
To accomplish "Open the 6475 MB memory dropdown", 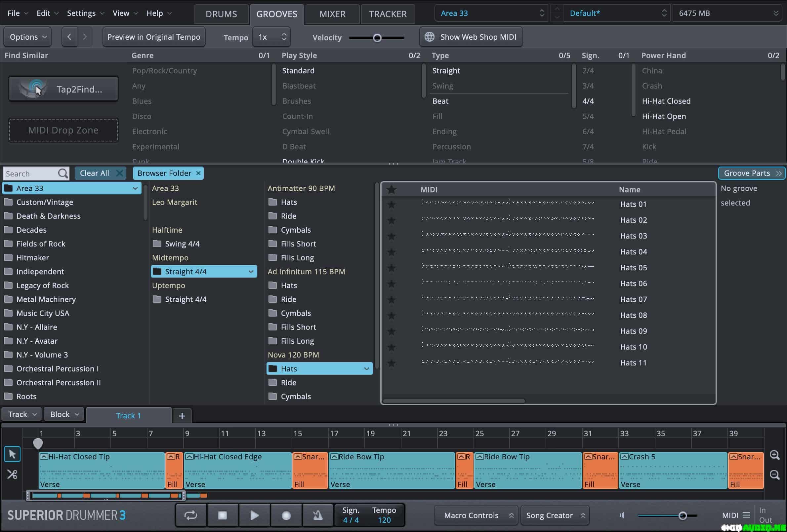I will pos(727,13).
